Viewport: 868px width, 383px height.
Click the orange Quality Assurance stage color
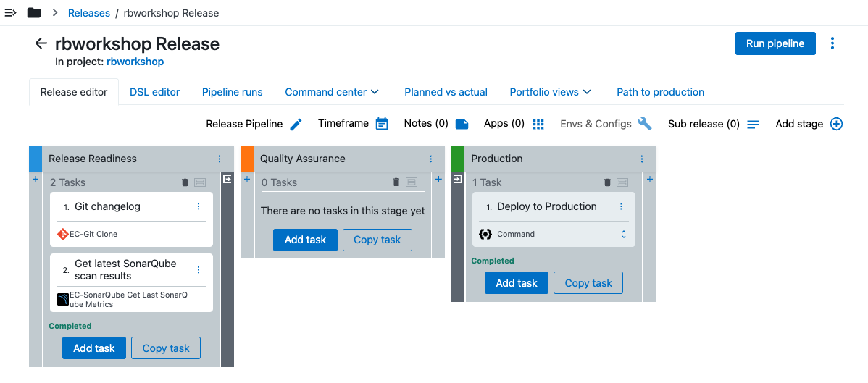tap(247, 159)
